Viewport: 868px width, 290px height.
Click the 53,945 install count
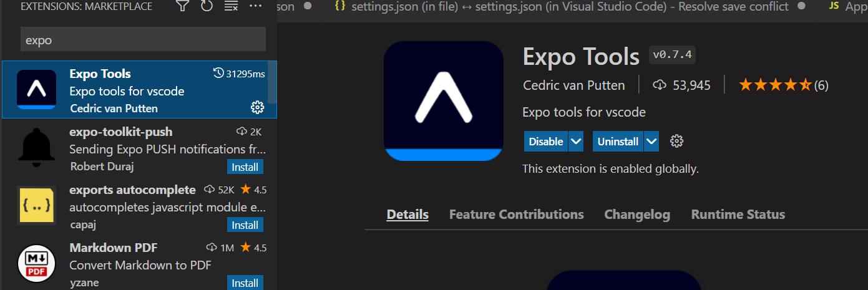[x=691, y=85]
